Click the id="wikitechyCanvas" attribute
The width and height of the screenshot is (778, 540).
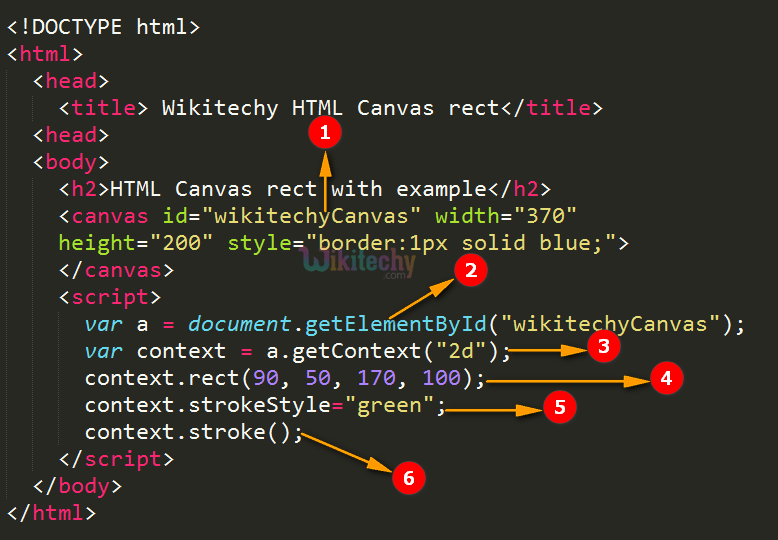coord(292,216)
